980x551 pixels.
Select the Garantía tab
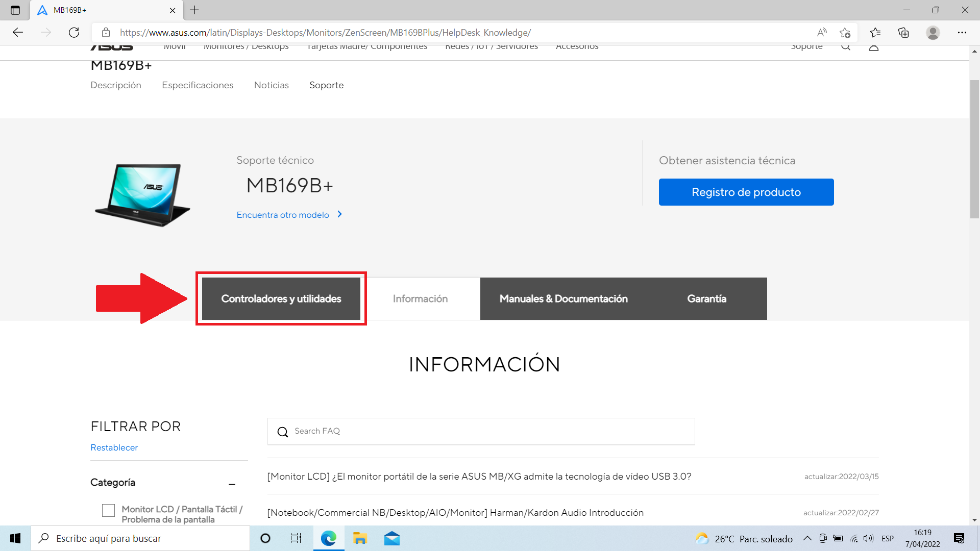click(706, 299)
